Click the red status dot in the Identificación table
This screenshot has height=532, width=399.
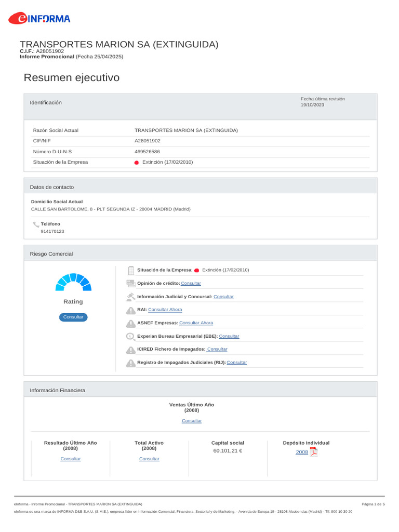137,163
